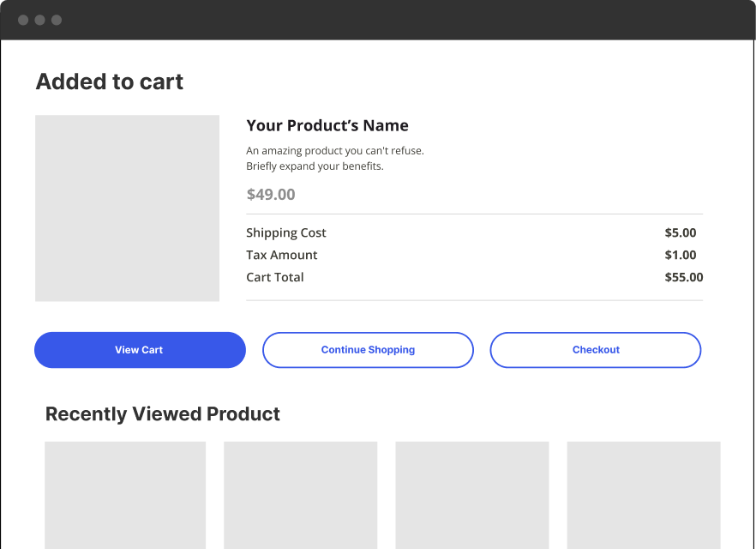756x549 pixels.
Task: Click the Tax Amount label
Action: (x=281, y=255)
